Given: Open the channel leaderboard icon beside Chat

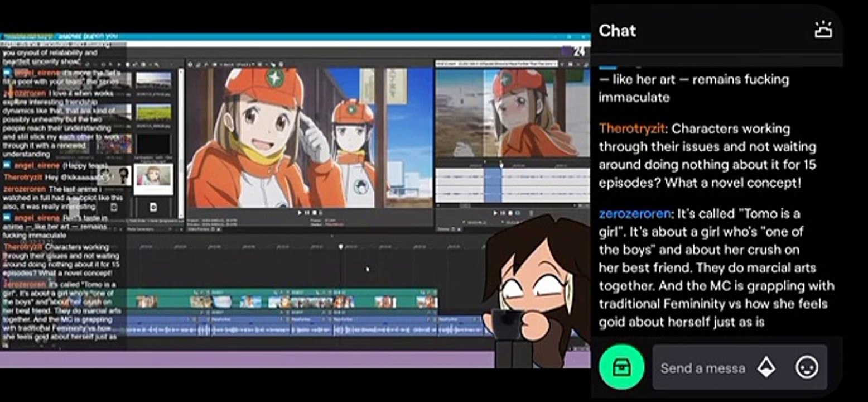Looking at the screenshot, I should pos(823,30).
